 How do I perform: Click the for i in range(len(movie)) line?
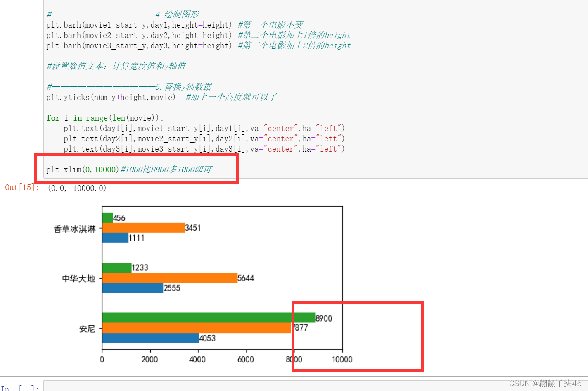pyautogui.click(x=105, y=118)
